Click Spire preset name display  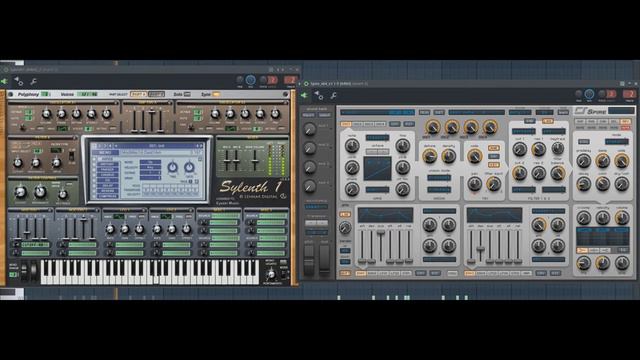click(377, 112)
